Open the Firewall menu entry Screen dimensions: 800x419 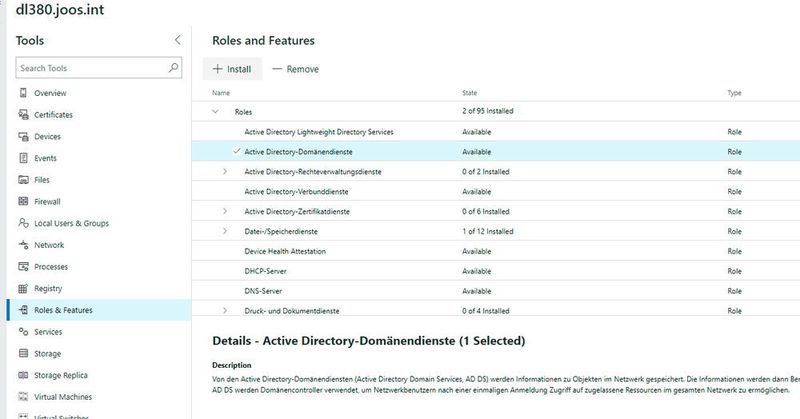47,202
